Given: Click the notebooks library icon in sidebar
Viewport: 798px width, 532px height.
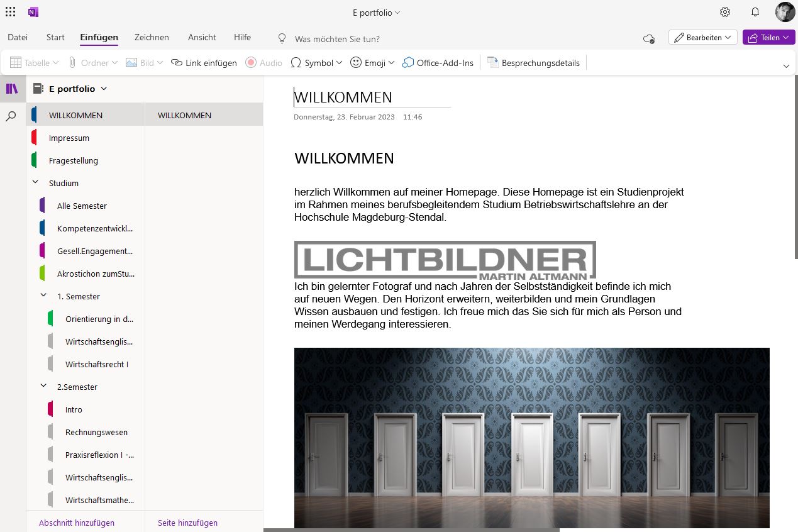Looking at the screenshot, I should 12,89.
